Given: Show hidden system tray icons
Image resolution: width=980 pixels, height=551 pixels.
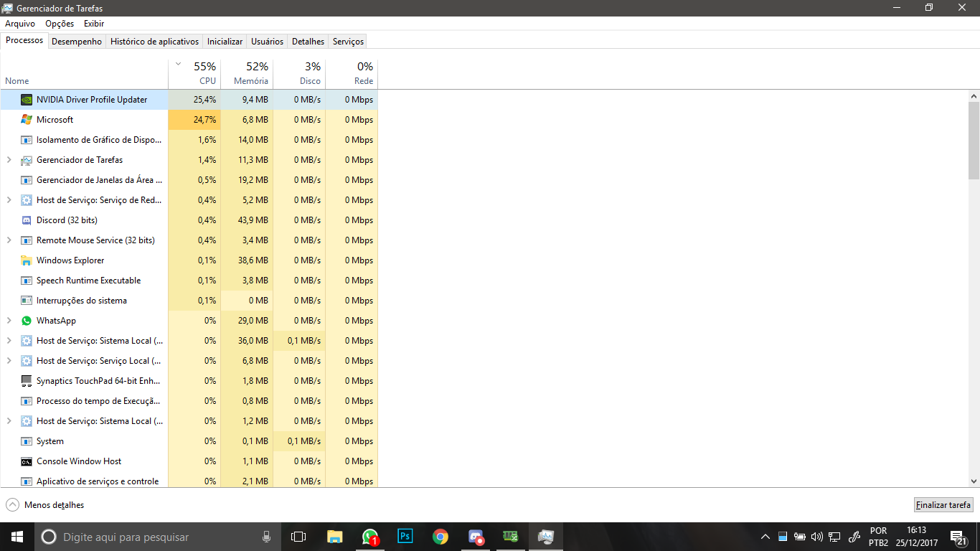Looking at the screenshot, I should tap(765, 537).
